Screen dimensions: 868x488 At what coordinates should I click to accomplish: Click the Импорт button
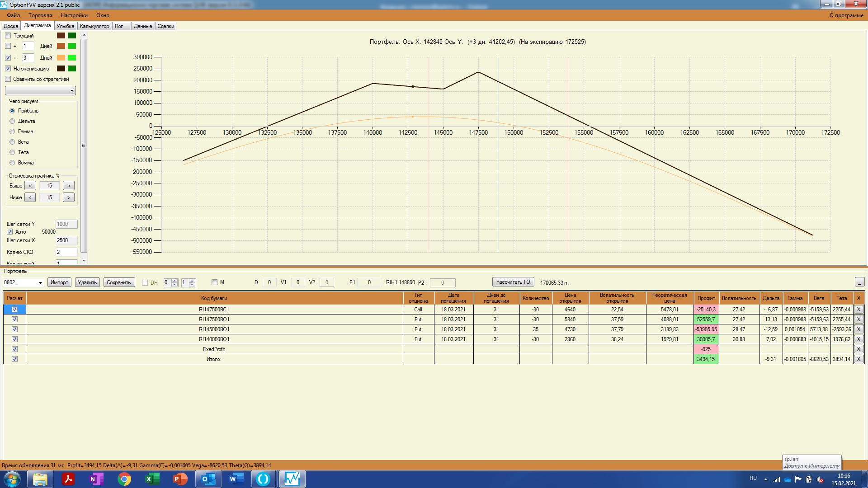(59, 282)
